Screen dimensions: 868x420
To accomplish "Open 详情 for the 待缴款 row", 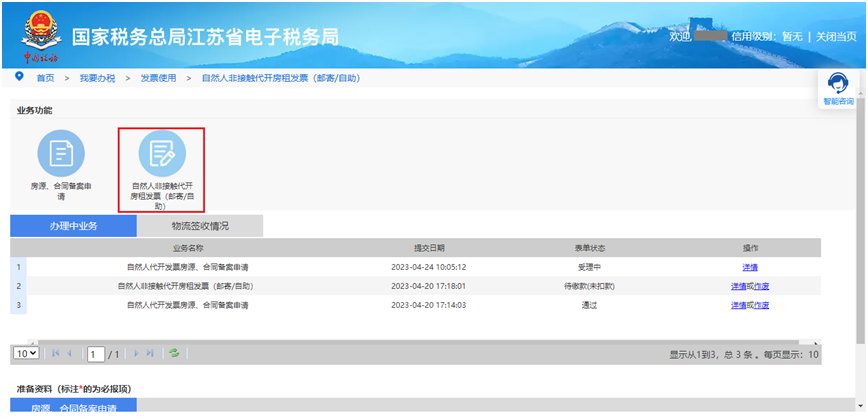I will click(738, 286).
